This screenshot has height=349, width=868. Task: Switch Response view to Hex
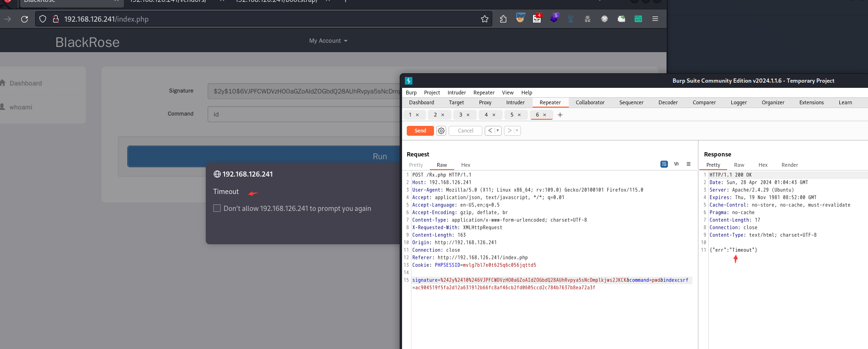pyautogui.click(x=763, y=165)
